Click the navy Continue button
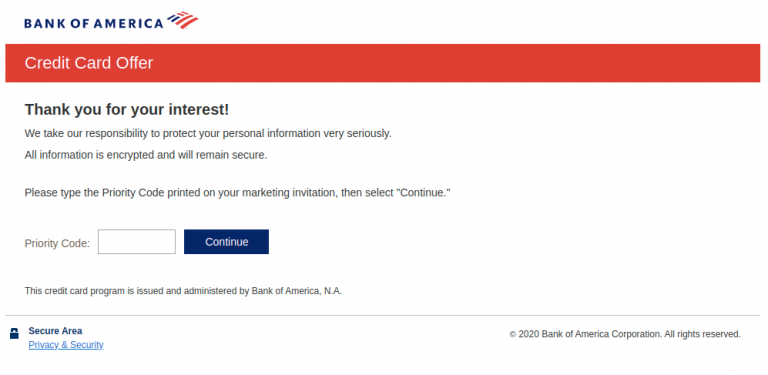The height and width of the screenshot is (375, 768). point(226,242)
